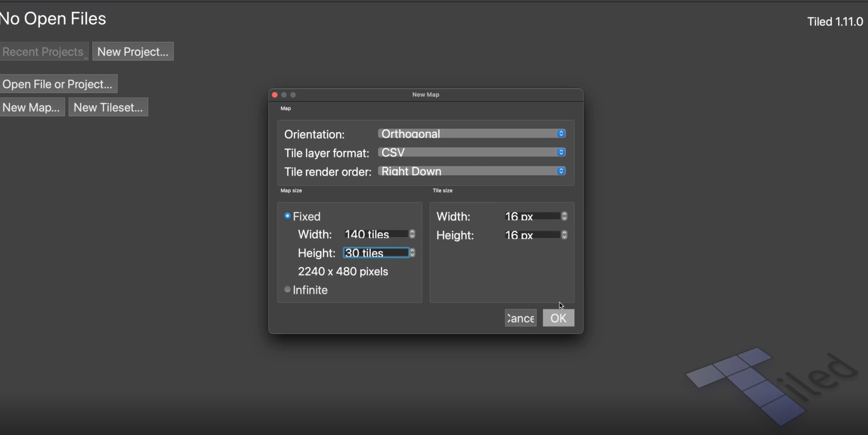Click the tile Height stepper arrows

[x=564, y=235]
